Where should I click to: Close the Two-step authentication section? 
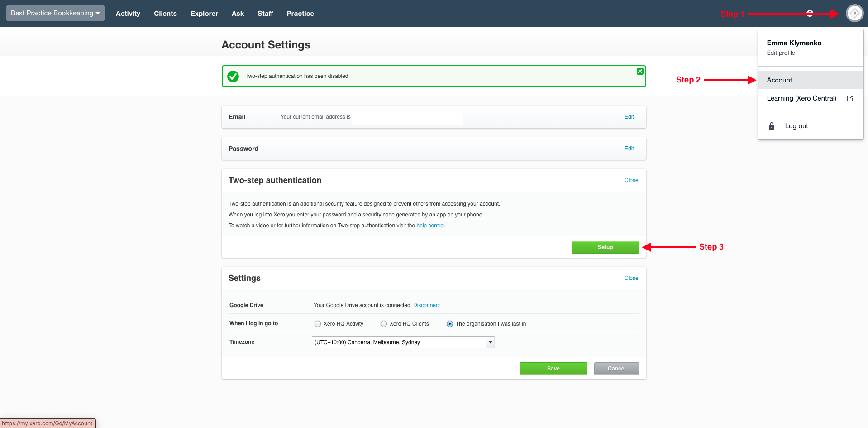click(x=631, y=180)
